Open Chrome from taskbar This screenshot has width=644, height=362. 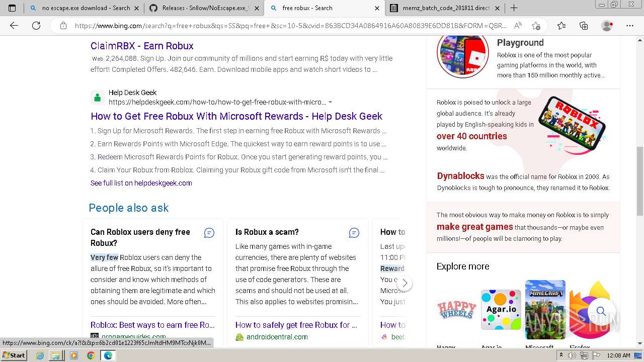[91, 355]
